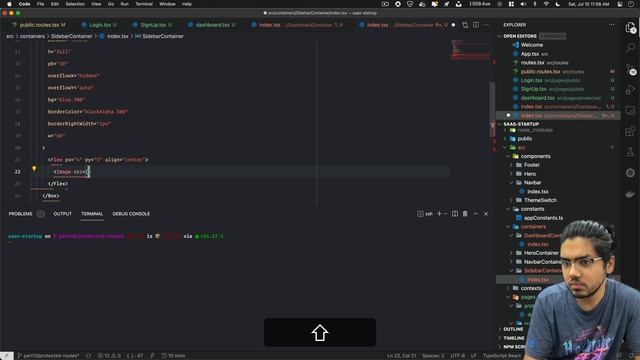Open Explorer panel Views and More Actions

[x=611, y=25]
